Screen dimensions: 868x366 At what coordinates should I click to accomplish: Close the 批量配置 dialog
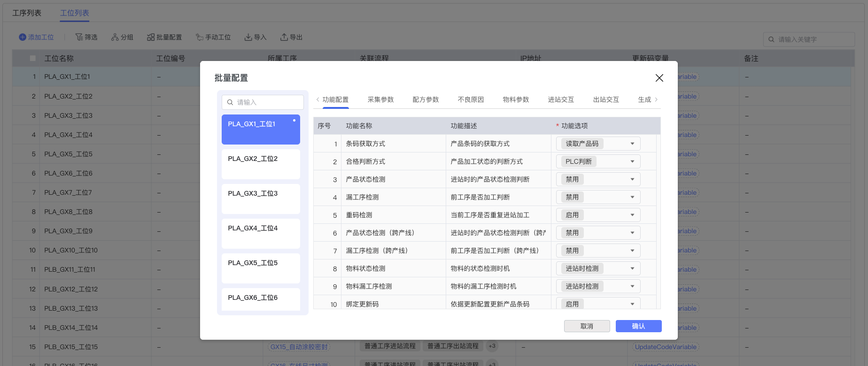tap(659, 78)
